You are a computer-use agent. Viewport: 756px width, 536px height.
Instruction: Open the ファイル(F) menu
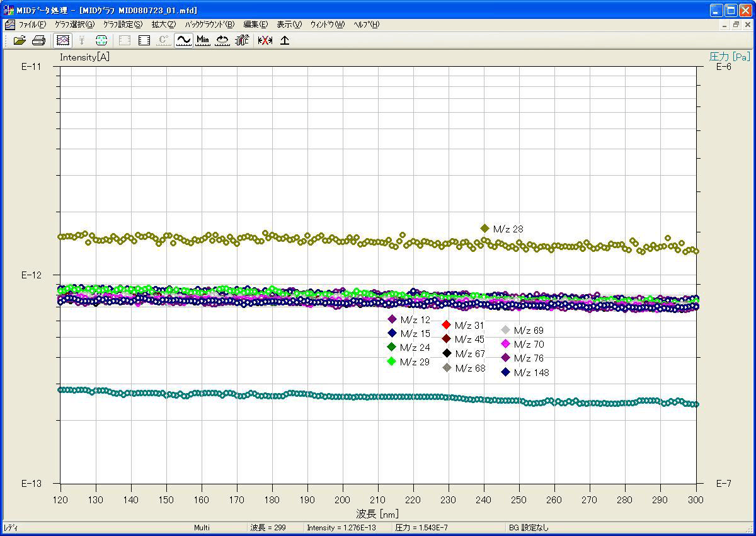(x=32, y=25)
